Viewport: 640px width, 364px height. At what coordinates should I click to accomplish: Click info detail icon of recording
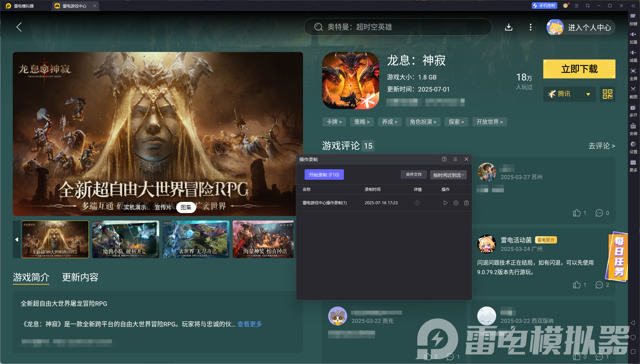coord(417,203)
